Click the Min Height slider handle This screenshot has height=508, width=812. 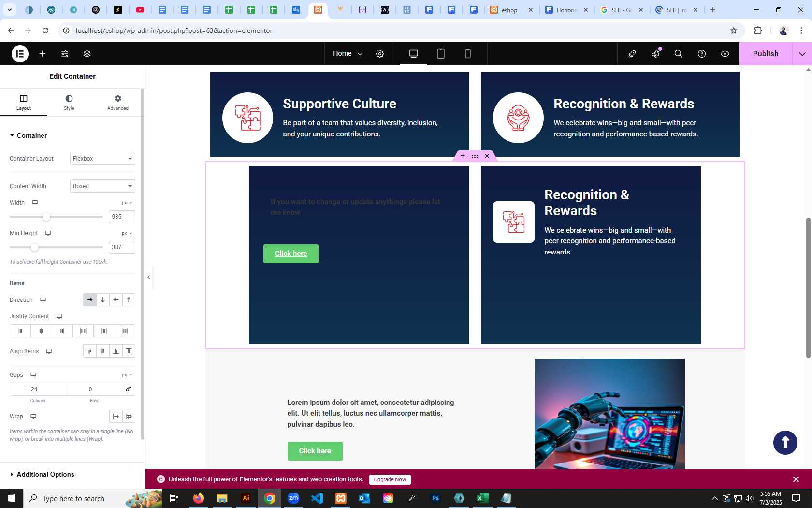[34, 247]
